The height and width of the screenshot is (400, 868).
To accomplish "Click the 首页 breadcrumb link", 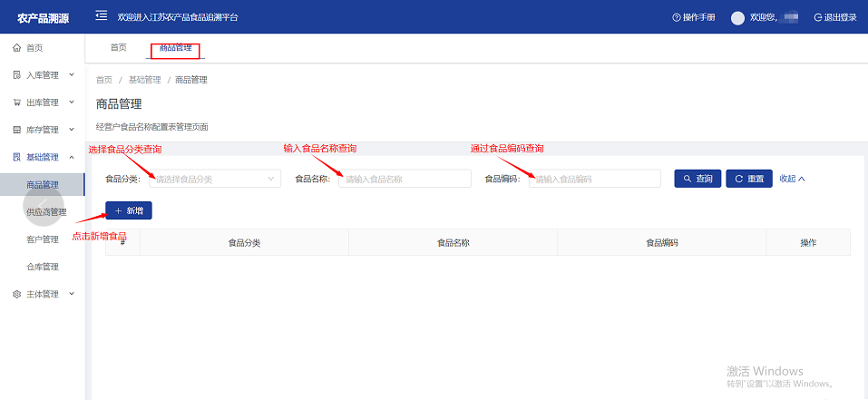I will tap(104, 80).
